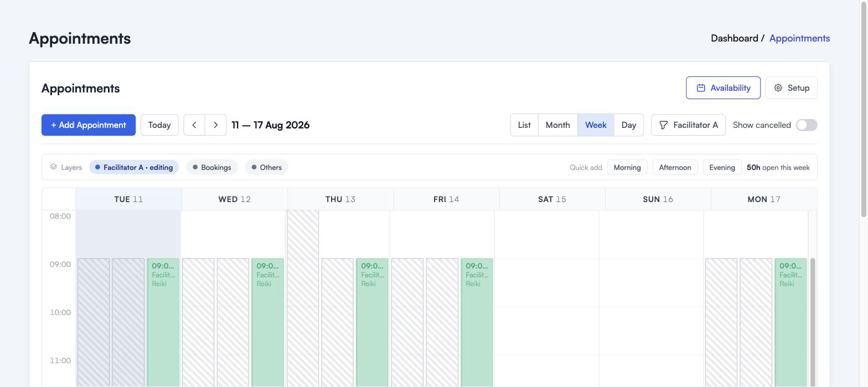
Task: Open Thursday's 09:00 Reiki appointment
Action: point(373,322)
